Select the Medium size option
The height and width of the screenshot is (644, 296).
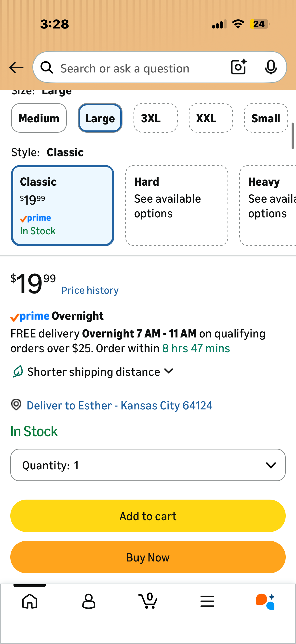pos(39,118)
